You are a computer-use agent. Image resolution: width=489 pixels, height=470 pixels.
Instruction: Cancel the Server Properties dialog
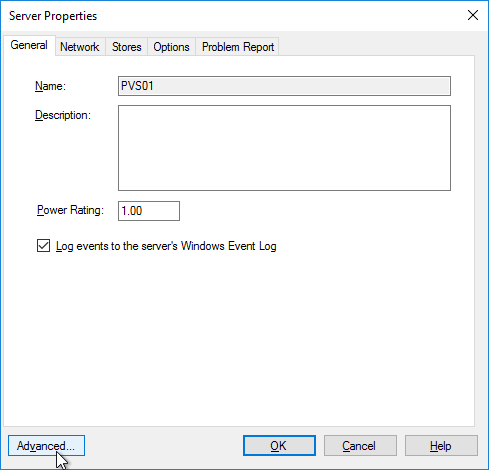click(360, 445)
